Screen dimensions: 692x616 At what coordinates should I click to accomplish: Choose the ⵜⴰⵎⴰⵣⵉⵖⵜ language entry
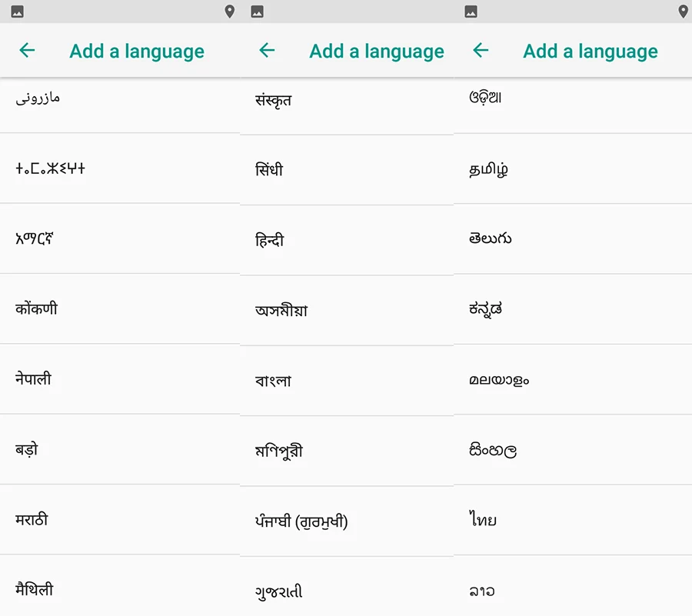[120, 168]
